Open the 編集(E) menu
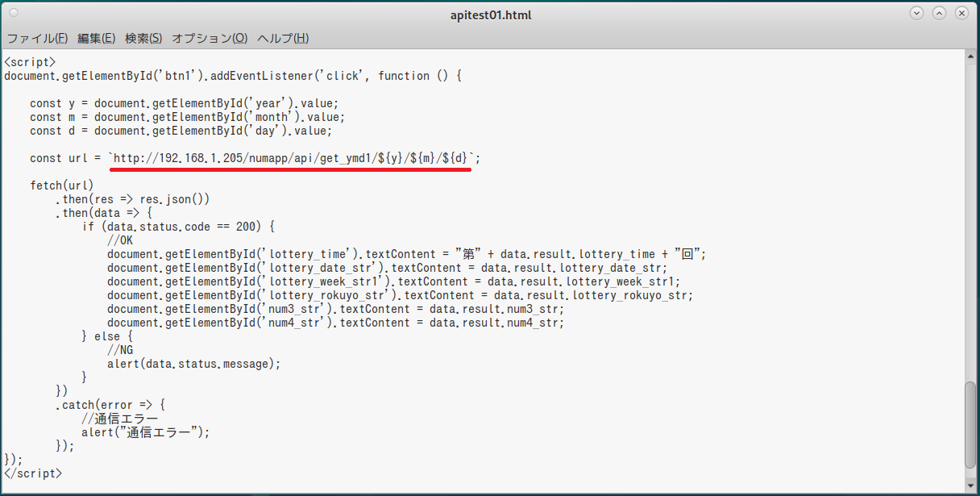This screenshot has height=496, width=980. (97, 38)
